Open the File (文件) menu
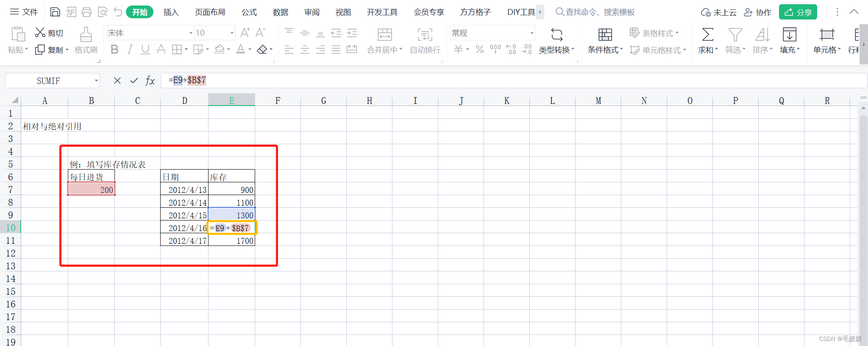868x346 pixels. click(x=24, y=12)
